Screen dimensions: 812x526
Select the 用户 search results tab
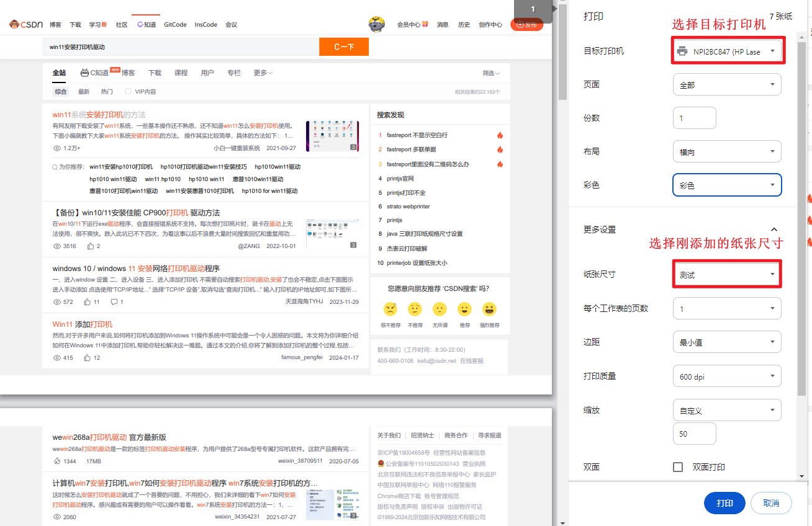tap(207, 73)
